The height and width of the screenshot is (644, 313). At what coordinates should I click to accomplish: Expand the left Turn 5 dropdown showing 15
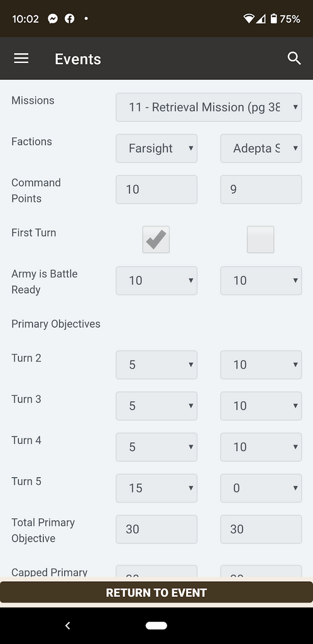click(156, 488)
